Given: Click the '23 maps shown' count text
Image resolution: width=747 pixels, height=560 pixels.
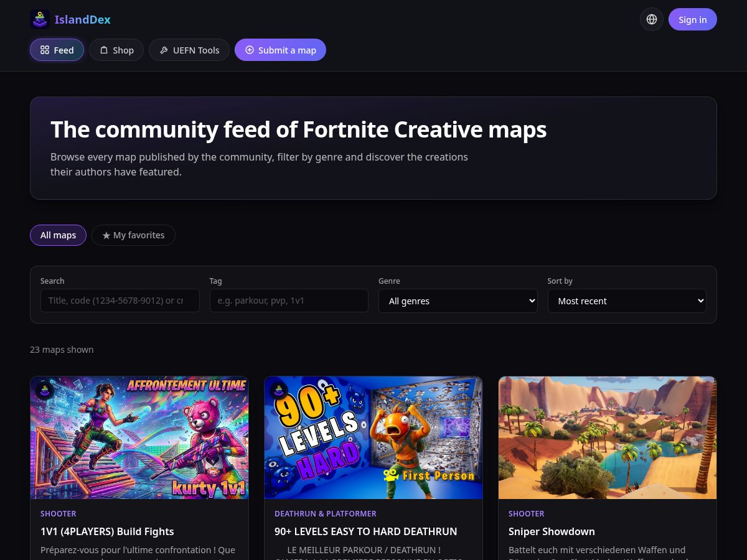Looking at the screenshot, I should (x=62, y=350).
